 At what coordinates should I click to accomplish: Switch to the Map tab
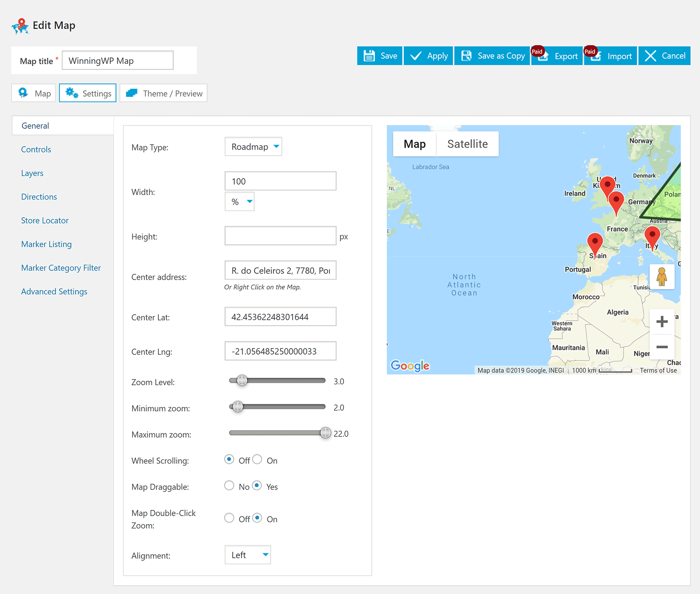pyautogui.click(x=34, y=93)
